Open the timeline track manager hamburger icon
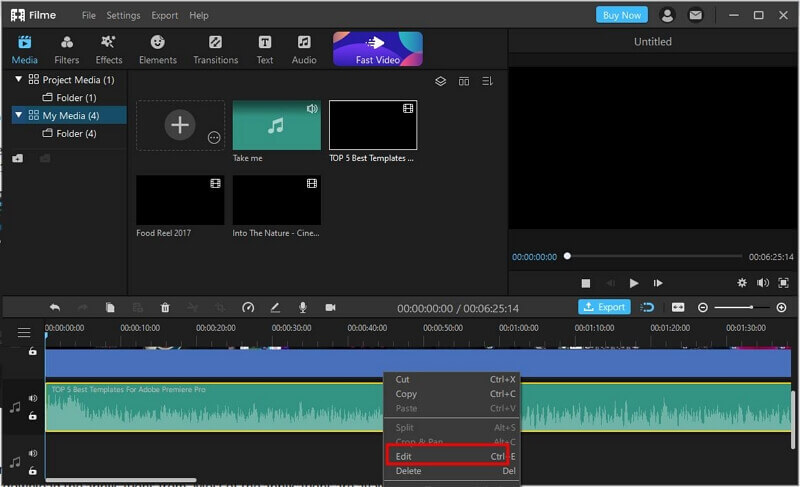This screenshot has height=487, width=800. coord(24,332)
